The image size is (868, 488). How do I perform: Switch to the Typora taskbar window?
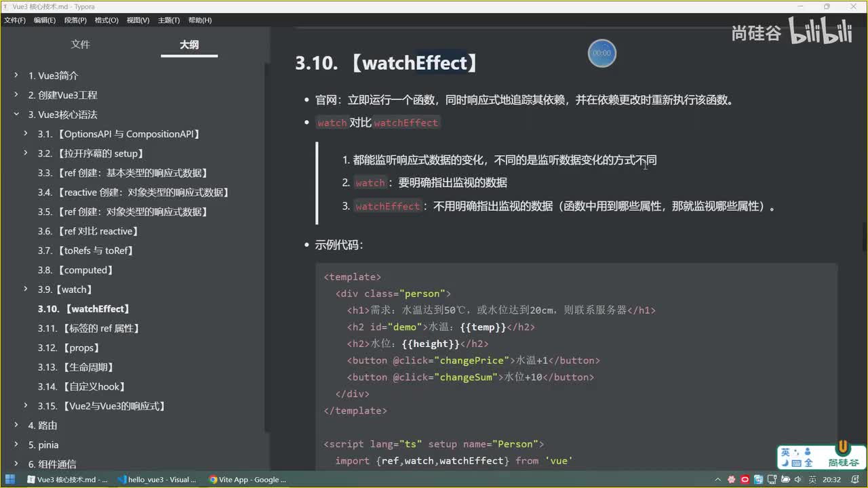point(67,479)
